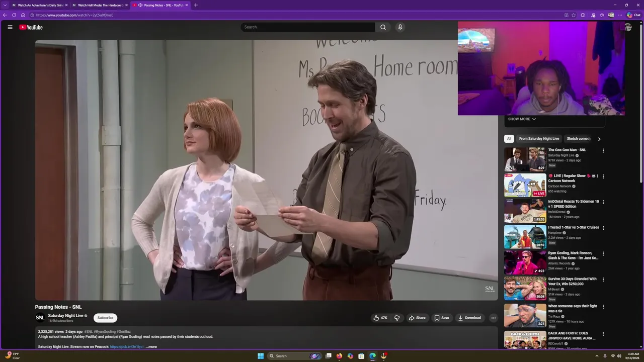Image resolution: width=644 pixels, height=362 pixels.
Task: Open Survive 30 Days Stranded thumbnail
Action: (x=525, y=288)
